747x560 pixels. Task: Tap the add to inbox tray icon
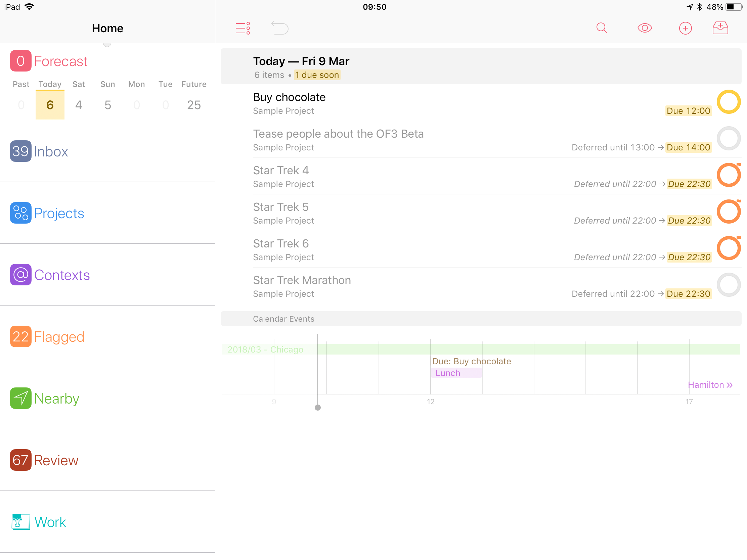(x=720, y=28)
